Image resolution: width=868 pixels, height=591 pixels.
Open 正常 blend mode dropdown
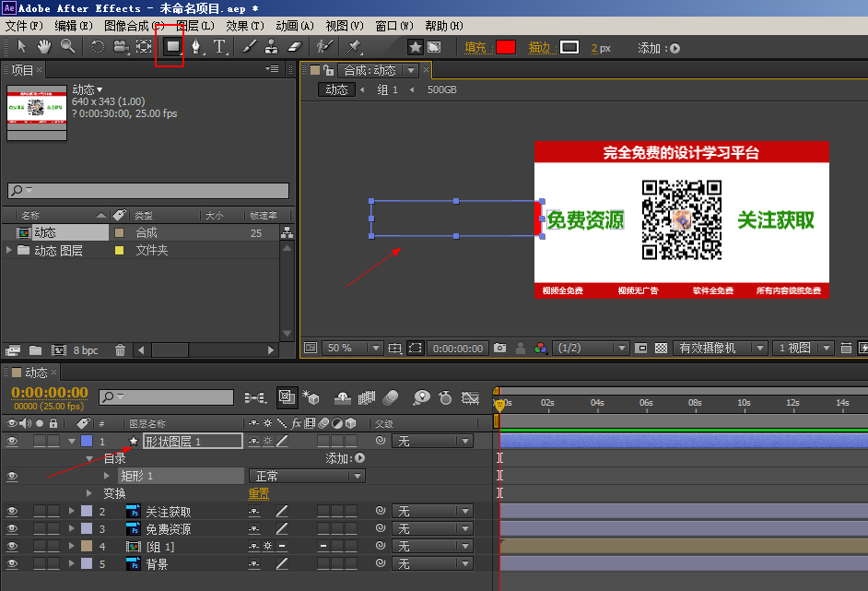click(307, 476)
